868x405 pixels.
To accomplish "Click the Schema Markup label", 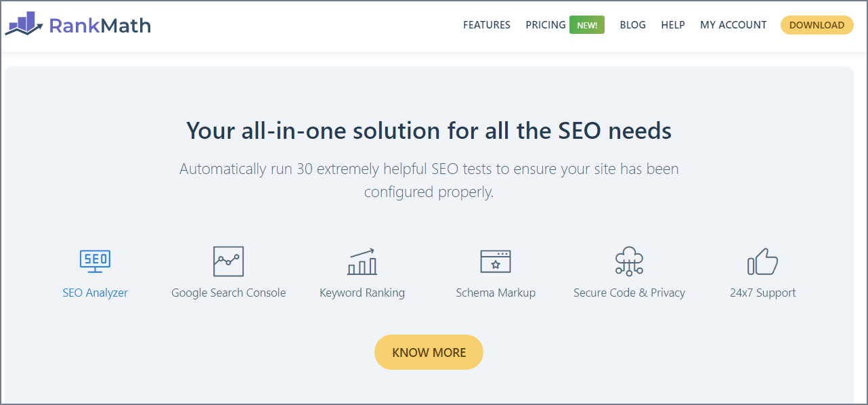I will pyautogui.click(x=496, y=293).
